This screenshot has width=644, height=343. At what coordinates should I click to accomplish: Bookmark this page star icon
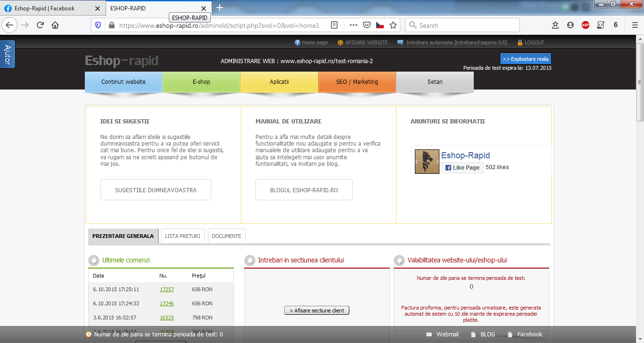click(x=393, y=25)
